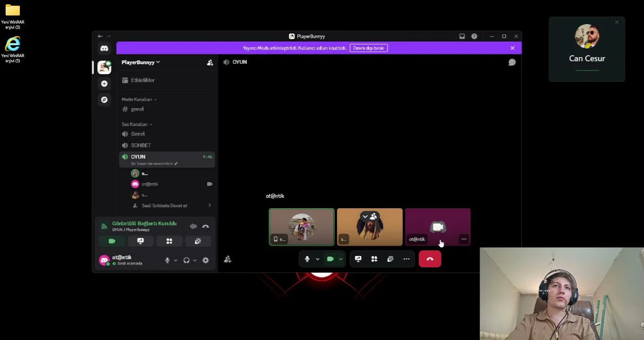
Task: Open soundboard from call control bar
Action: pos(390,259)
